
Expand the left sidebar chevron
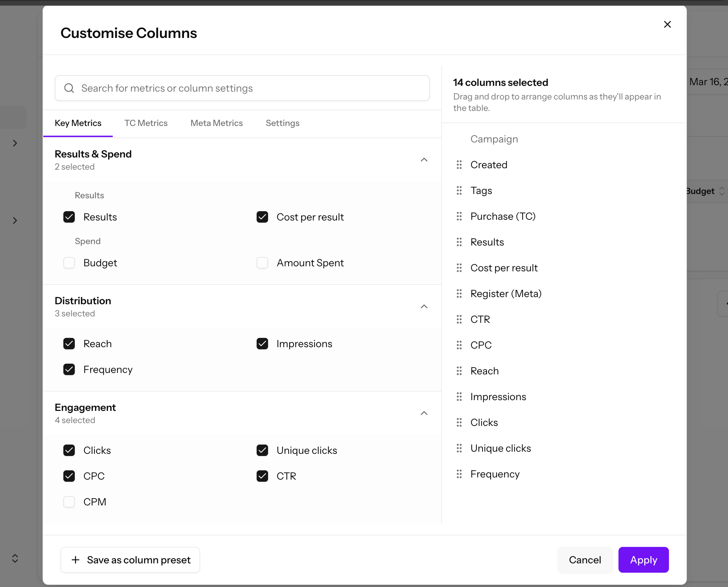pos(15,143)
